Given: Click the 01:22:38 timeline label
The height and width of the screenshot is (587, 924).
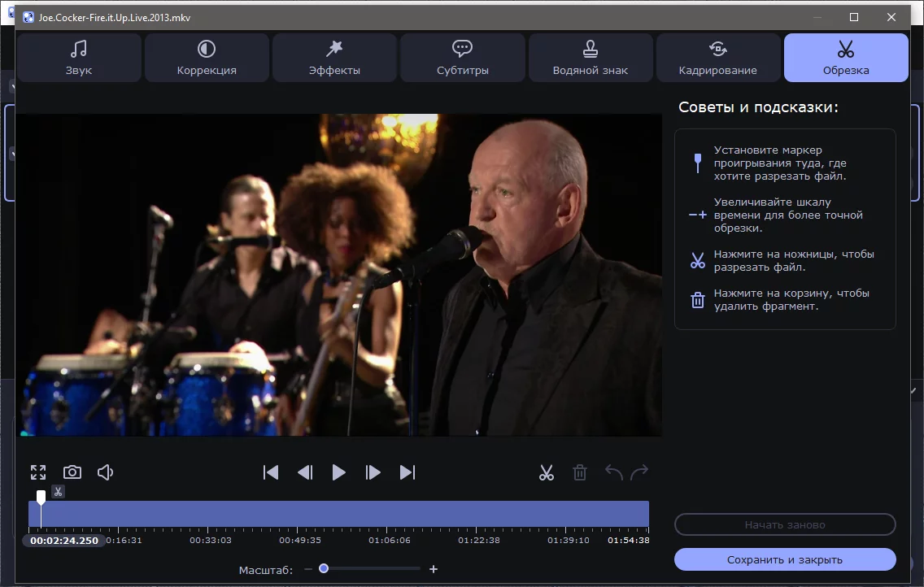Looking at the screenshot, I should (479, 541).
